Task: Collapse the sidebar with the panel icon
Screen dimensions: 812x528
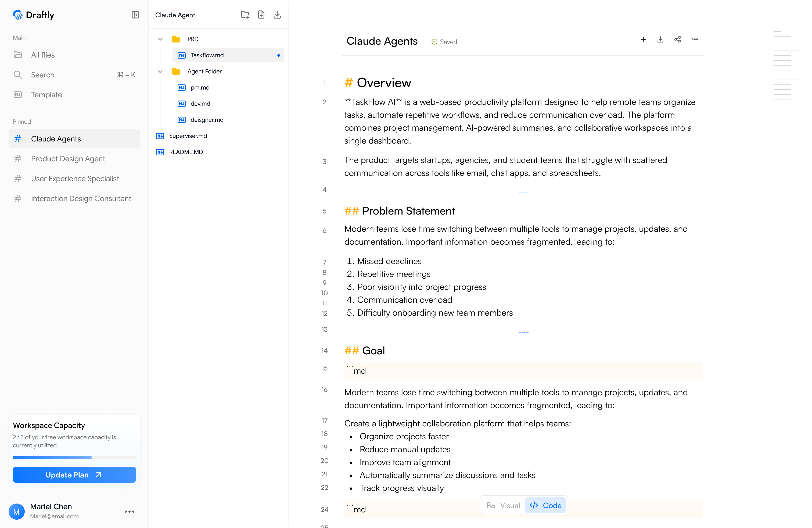Action: pos(135,15)
